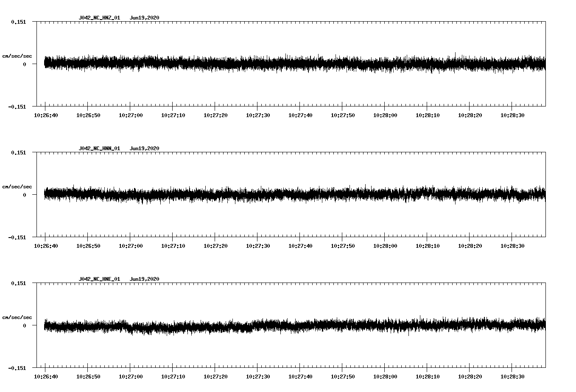The width and height of the screenshot is (576, 392).
Task: Click the -0.151 lower limit on HNE axis
Action: [x=17, y=368]
